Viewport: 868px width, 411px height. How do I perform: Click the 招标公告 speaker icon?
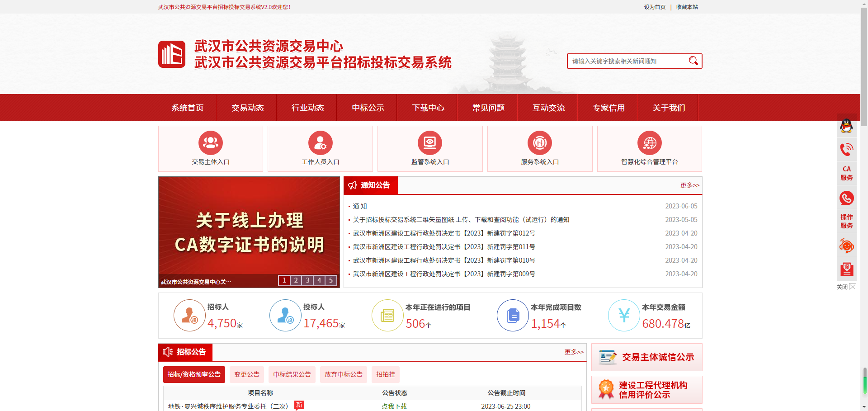coord(168,352)
